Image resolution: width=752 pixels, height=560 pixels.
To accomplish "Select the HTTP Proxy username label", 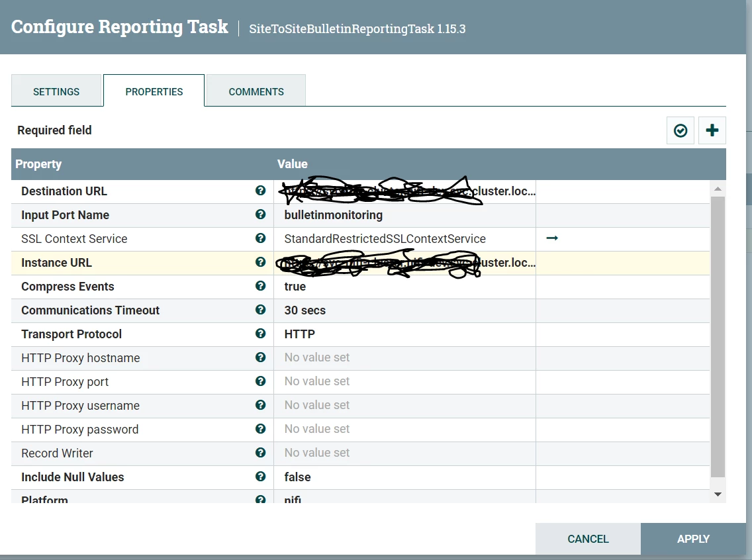I will pyautogui.click(x=81, y=406).
